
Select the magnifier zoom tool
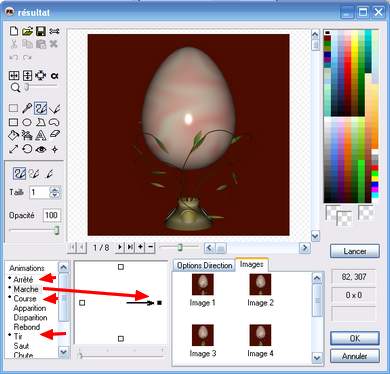point(15,88)
